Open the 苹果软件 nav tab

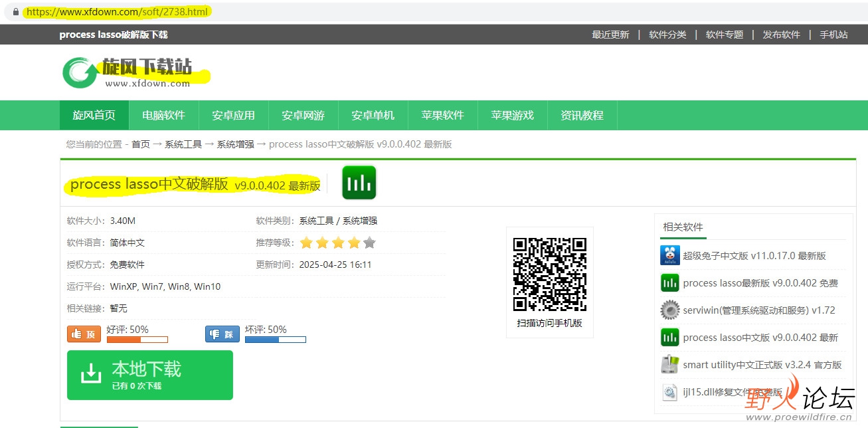(442, 116)
